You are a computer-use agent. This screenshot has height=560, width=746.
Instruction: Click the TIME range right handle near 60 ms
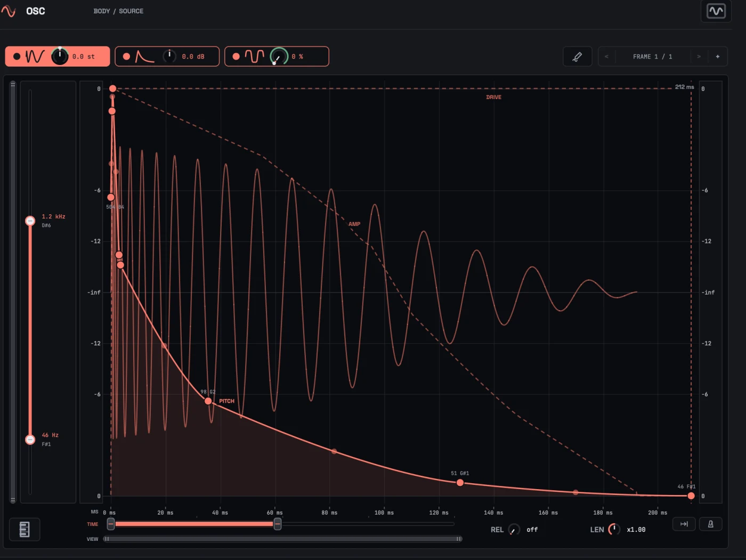pos(278,524)
